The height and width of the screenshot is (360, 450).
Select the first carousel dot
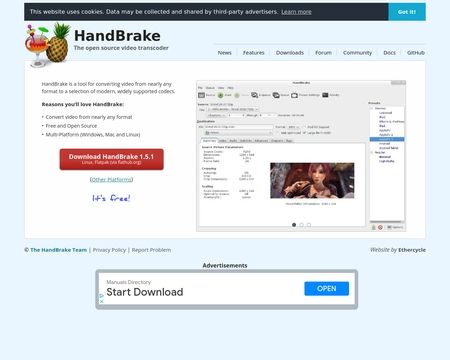[294, 225]
